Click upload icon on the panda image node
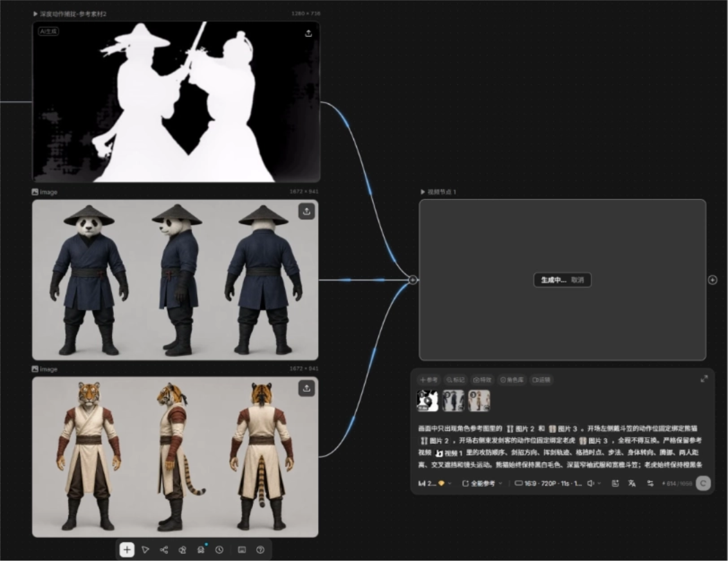Screen dimensions: 728x561 306,212
